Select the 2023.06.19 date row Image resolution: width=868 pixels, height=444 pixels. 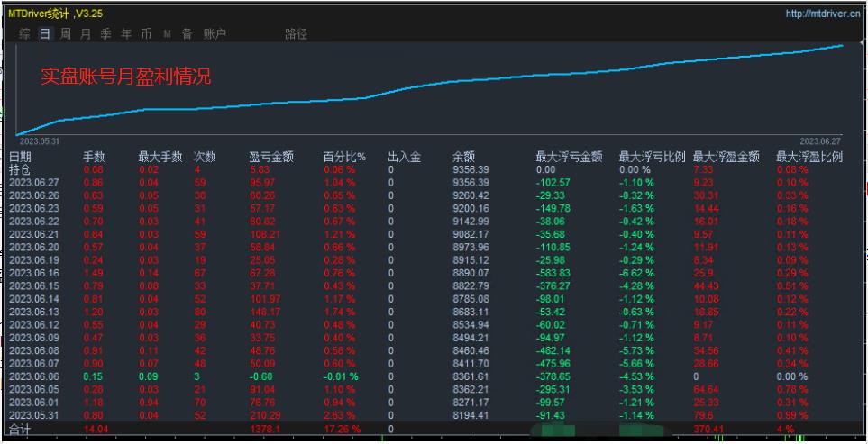[x=33, y=260]
